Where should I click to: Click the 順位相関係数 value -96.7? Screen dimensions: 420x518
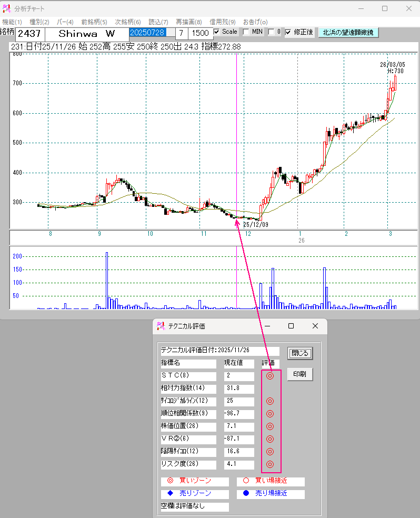click(x=239, y=414)
